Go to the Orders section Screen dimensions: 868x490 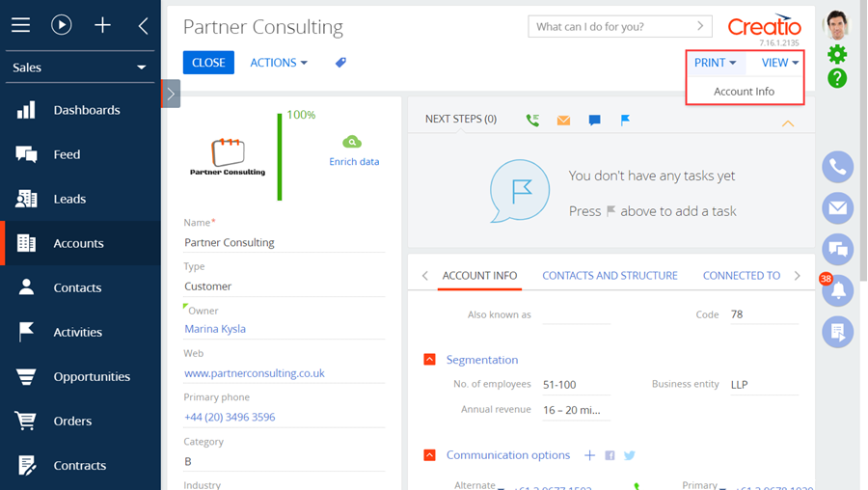(80, 421)
